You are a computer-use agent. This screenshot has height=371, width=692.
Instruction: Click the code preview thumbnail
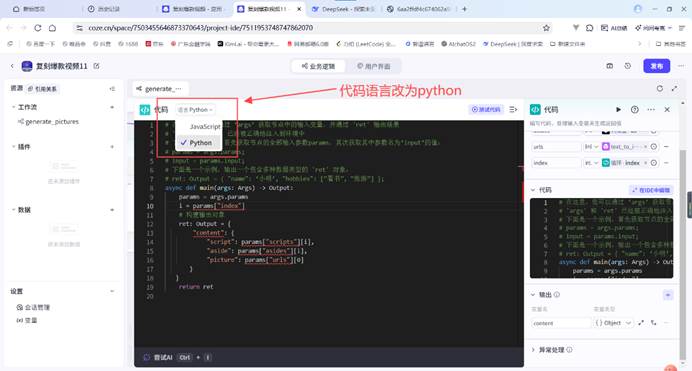coord(602,238)
